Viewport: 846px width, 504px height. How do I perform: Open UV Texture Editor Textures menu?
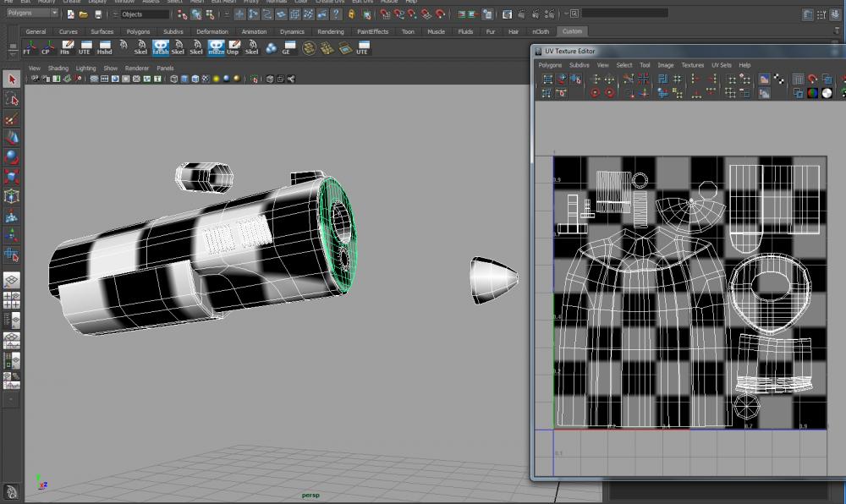[693, 65]
